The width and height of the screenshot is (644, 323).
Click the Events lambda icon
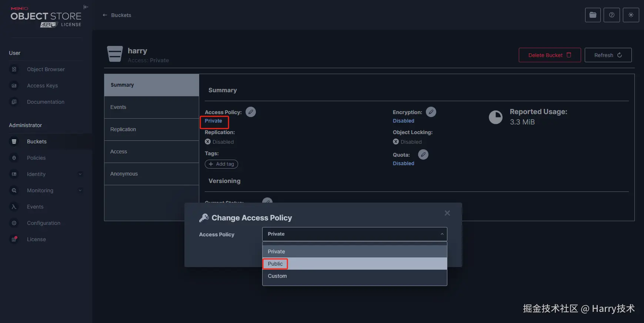pyautogui.click(x=14, y=207)
